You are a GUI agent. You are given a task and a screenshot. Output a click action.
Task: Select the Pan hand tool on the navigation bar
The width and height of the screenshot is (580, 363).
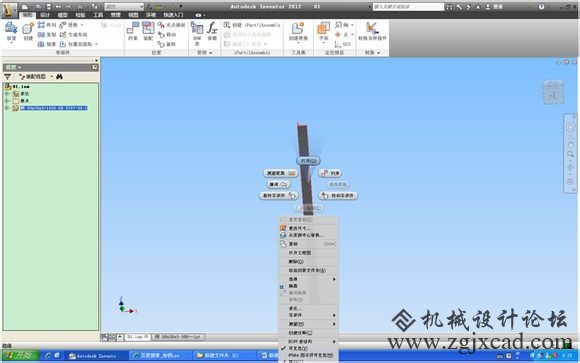[x=570, y=144]
